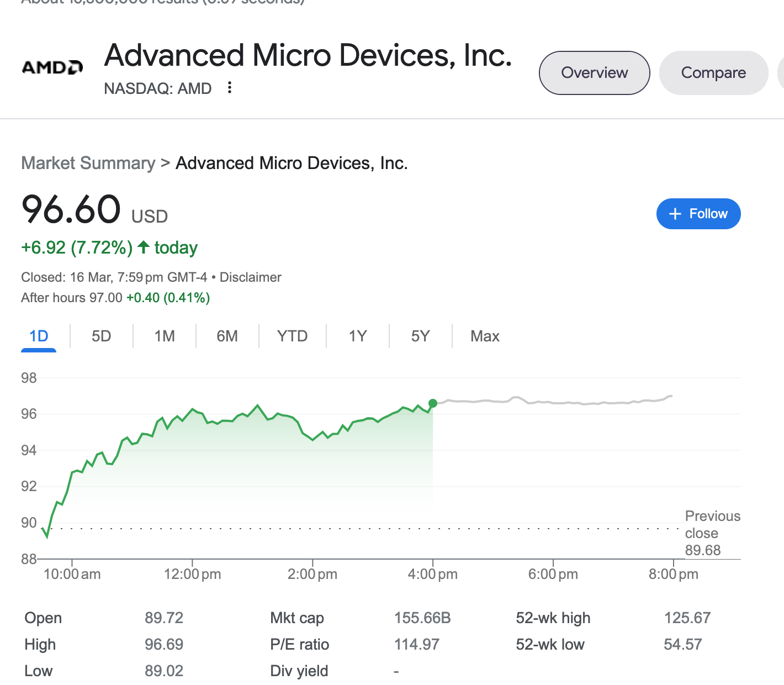Click the 12:00 pm axis label
This screenshot has height=685, width=784.
pos(192,574)
